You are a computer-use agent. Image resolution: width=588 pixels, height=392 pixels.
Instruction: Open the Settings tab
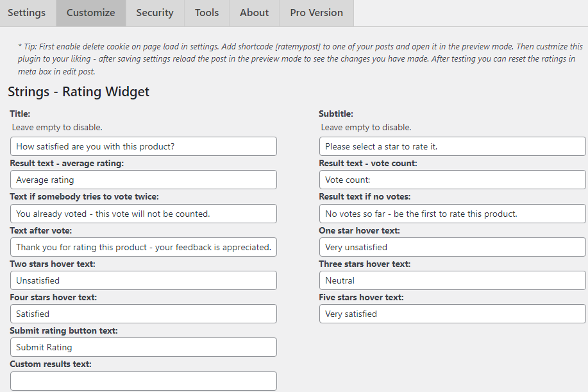(27, 13)
